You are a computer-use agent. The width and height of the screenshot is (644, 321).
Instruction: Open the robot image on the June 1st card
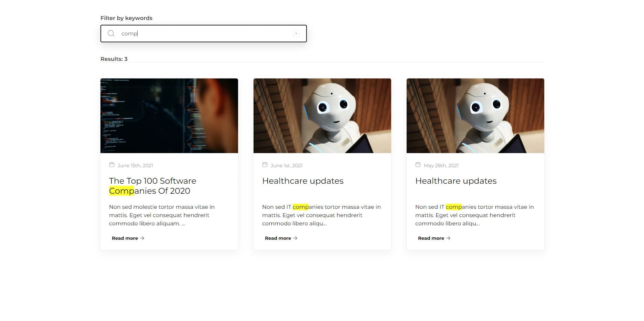(322, 116)
